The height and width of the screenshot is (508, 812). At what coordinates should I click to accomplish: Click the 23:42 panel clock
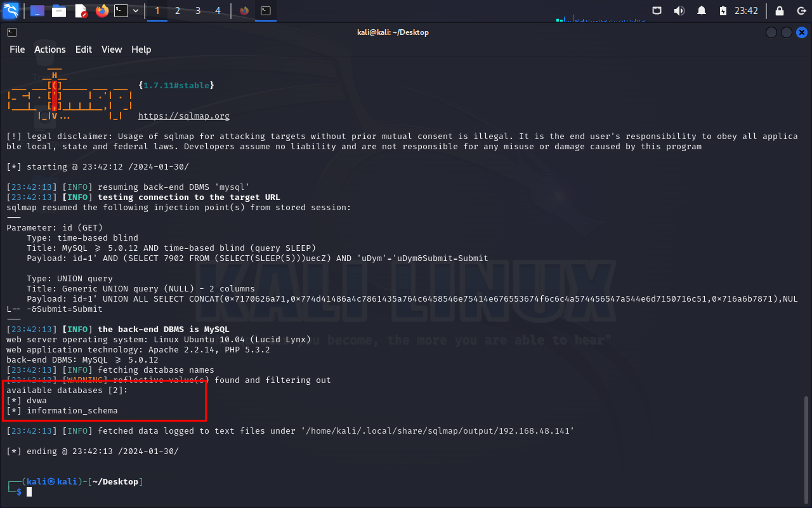[746, 11]
